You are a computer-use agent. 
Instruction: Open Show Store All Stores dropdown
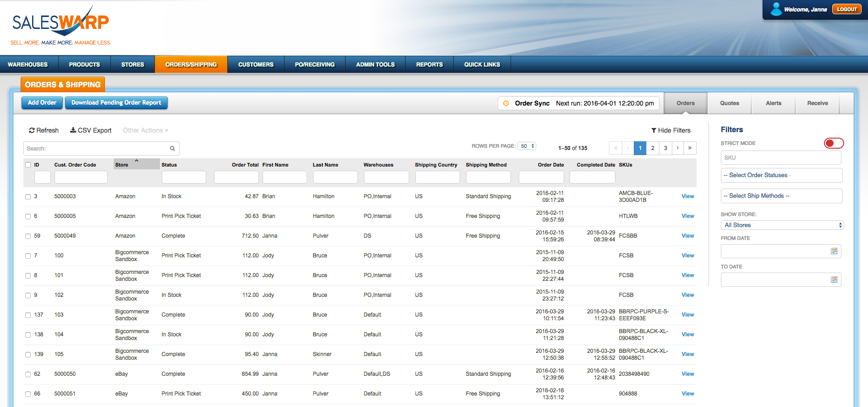click(x=782, y=225)
